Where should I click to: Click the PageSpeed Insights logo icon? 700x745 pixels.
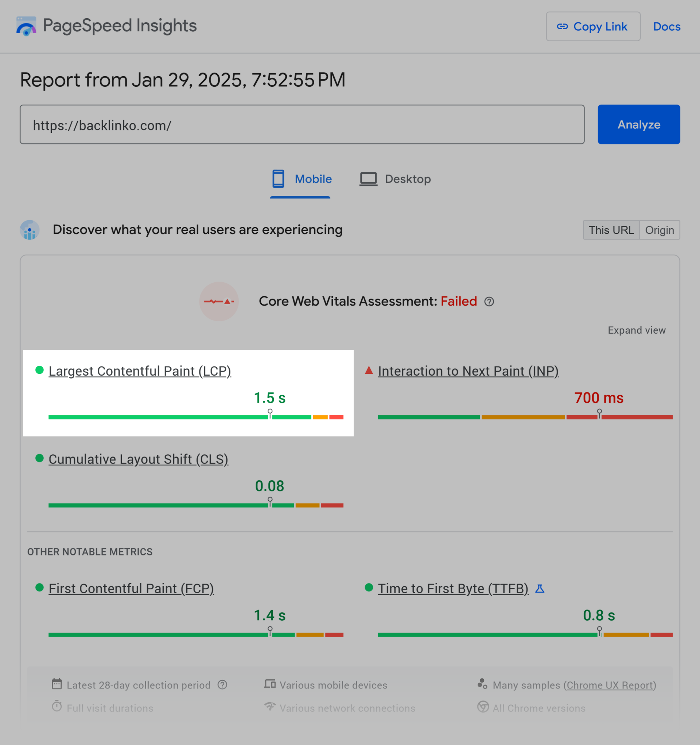click(x=26, y=26)
